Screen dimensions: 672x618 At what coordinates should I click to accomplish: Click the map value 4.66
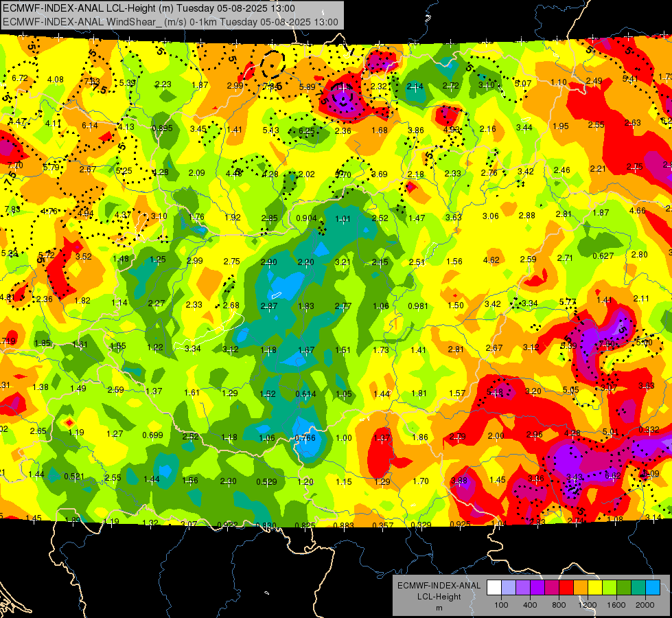click(x=637, y=211)
